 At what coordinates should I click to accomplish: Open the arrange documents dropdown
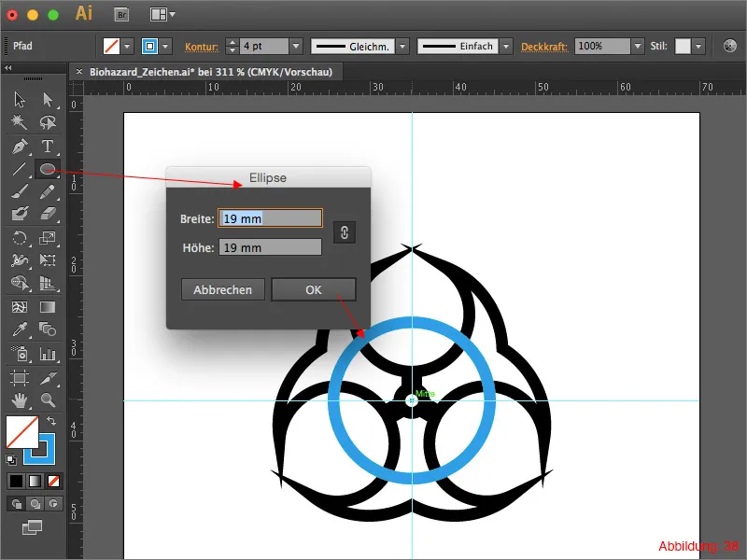(162, 15)
